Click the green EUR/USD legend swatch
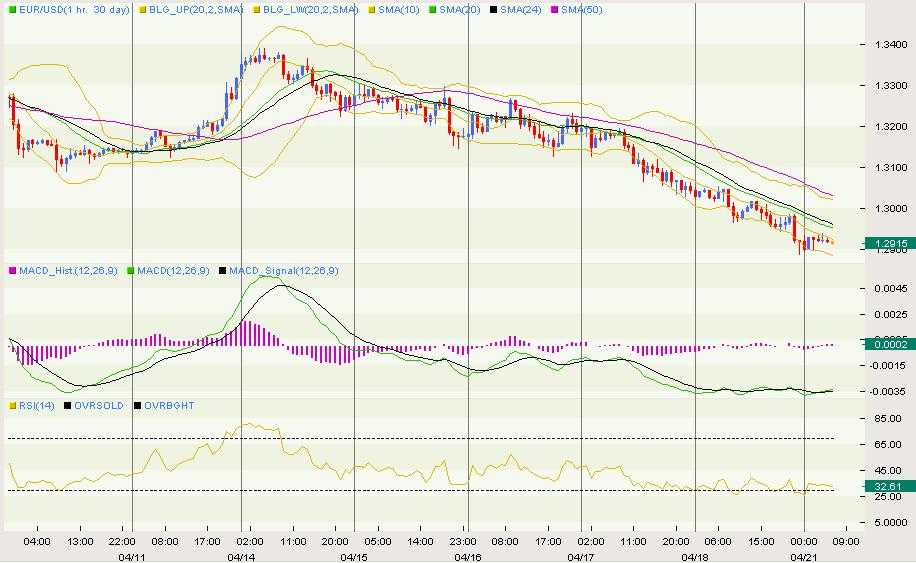 12,10
